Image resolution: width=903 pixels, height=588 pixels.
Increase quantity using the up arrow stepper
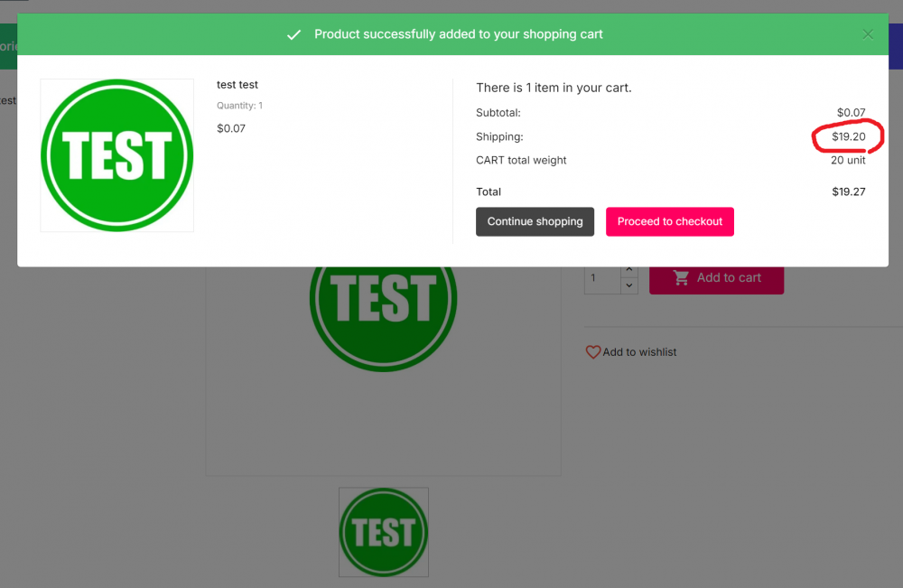(x=628, y=269)
